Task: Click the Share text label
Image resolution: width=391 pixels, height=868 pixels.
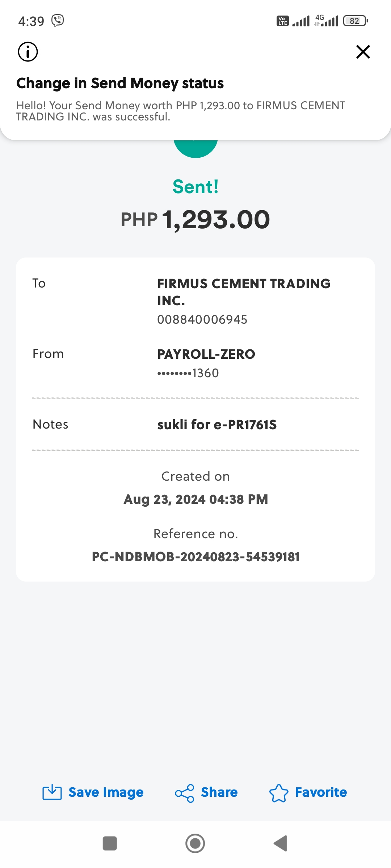Action: (x=219, y=792)
